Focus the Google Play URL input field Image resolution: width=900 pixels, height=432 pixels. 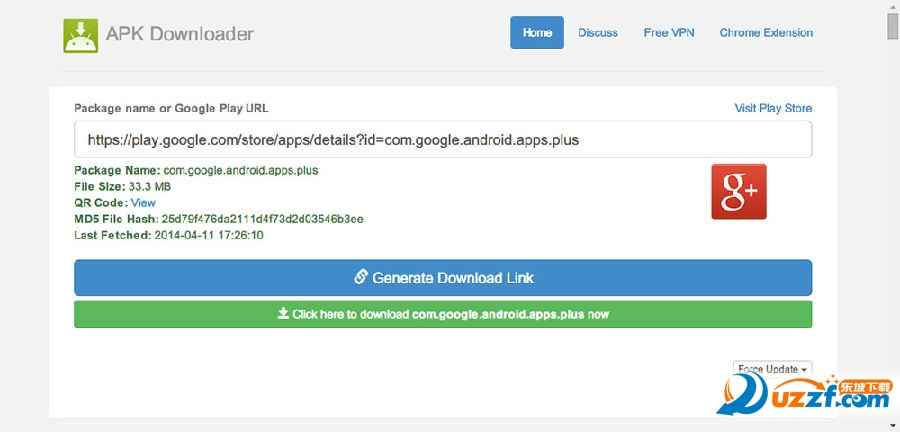pyautogui.click(x=443, y=140)
